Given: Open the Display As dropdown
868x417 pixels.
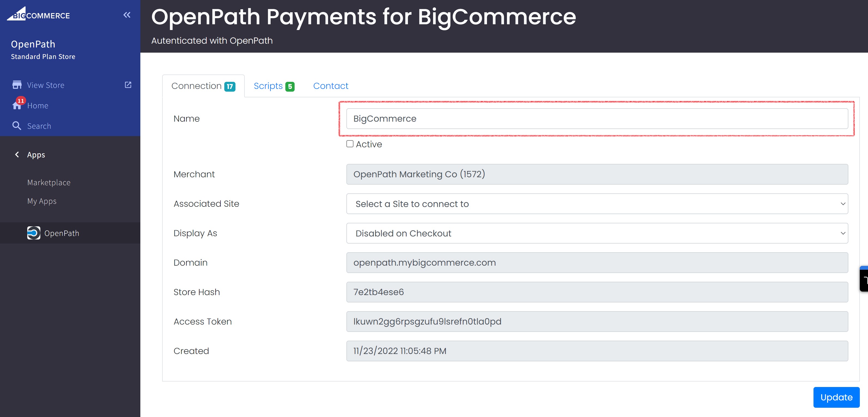Looking at the screenshot, I should 597,233.
